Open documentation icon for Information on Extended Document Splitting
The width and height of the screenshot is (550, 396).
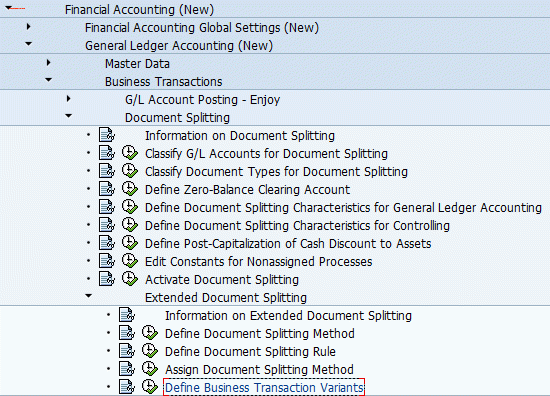(127, 315)
